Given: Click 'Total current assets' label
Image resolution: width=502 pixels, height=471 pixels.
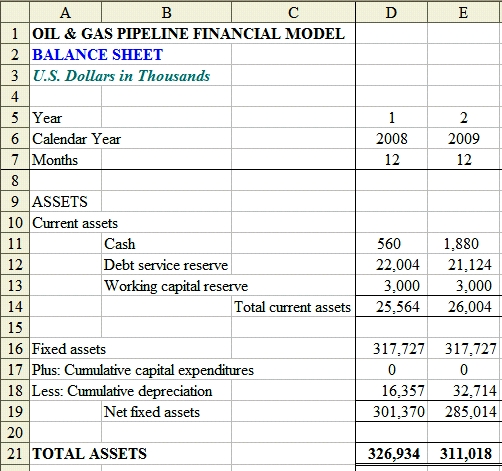Looking at the screenshot, I should (293, 307).
